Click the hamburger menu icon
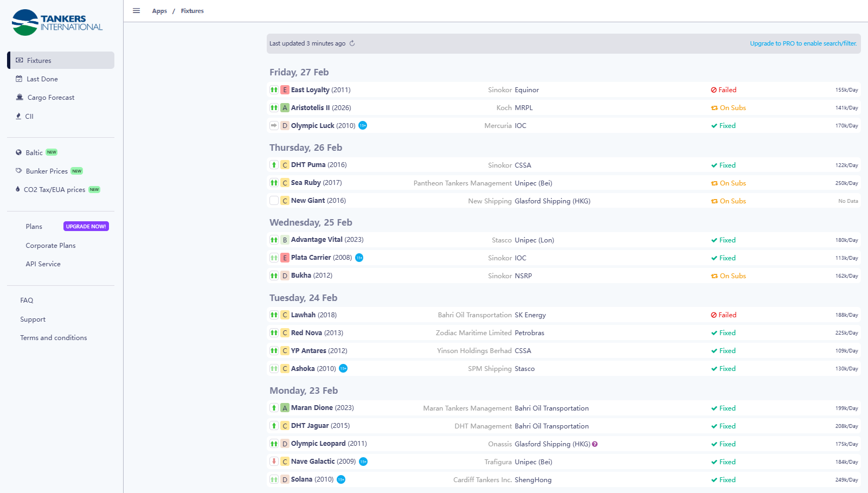 (137, 11)
